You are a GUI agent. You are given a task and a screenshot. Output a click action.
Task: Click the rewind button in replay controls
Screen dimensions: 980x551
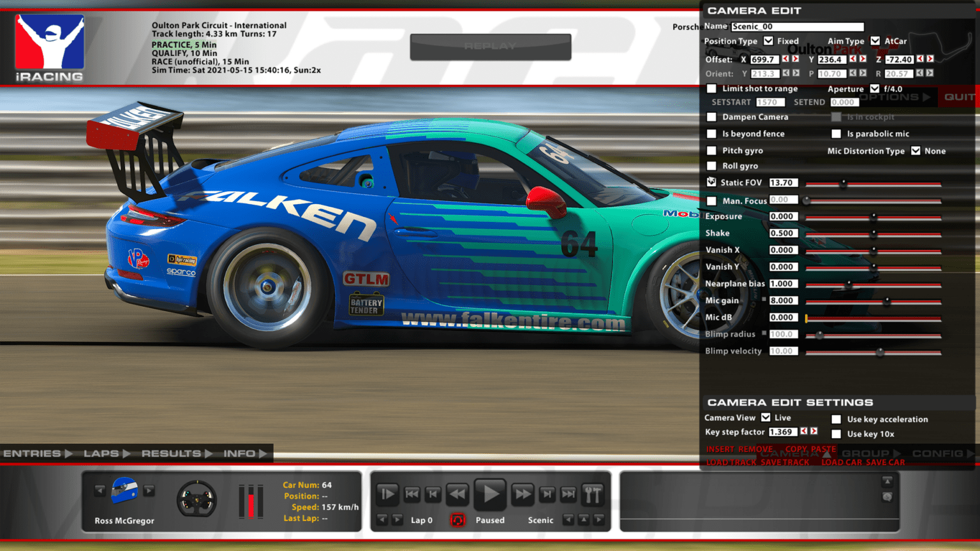pyautogui.click(x=457, y=494)
